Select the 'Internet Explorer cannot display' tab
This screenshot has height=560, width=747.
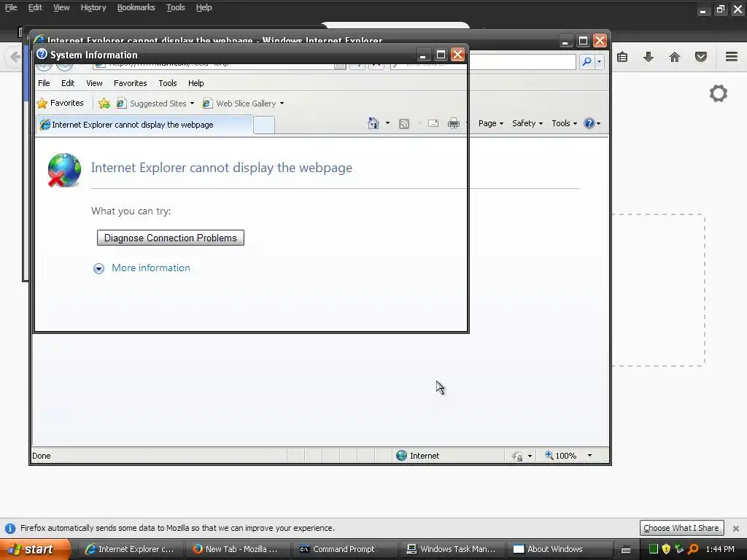coord(145,125)
